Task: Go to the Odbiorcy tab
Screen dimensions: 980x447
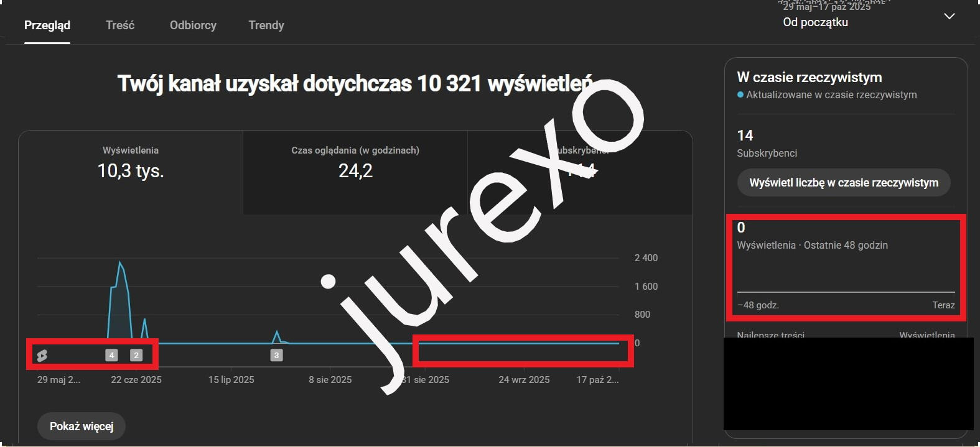Action: [x=193, y=25]
